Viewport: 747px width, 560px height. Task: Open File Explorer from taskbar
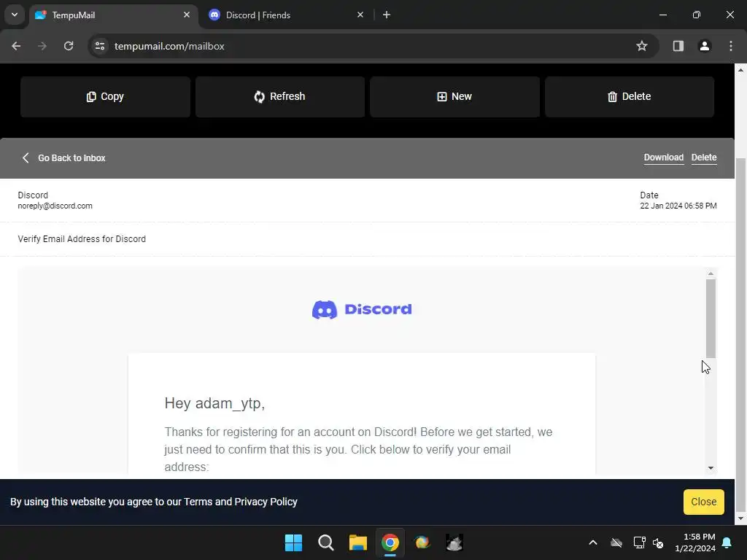[x=357, y=542]
